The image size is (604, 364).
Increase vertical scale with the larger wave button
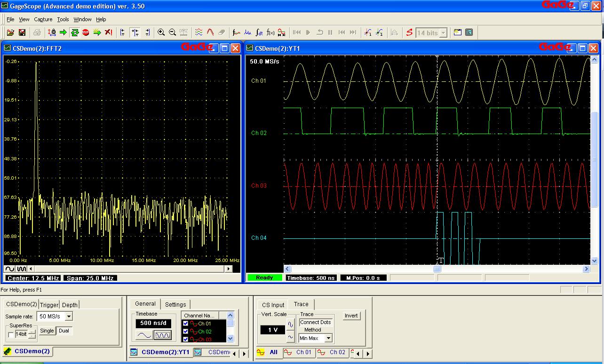290,324
